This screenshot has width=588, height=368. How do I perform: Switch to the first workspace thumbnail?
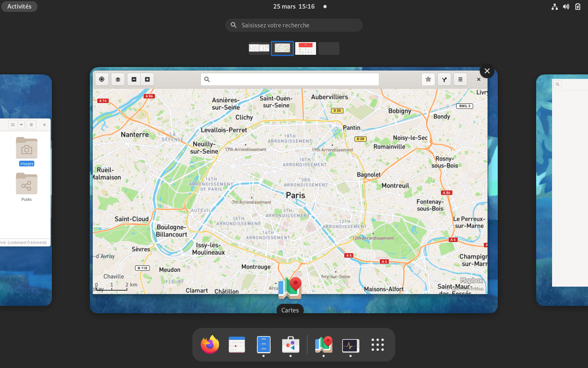point(259,48)
